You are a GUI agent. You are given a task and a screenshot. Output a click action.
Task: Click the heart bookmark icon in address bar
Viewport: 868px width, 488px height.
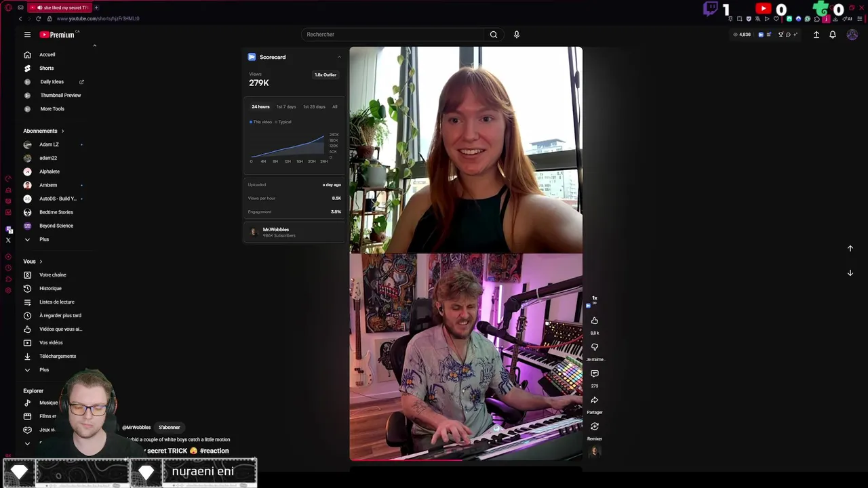(776, 18)
